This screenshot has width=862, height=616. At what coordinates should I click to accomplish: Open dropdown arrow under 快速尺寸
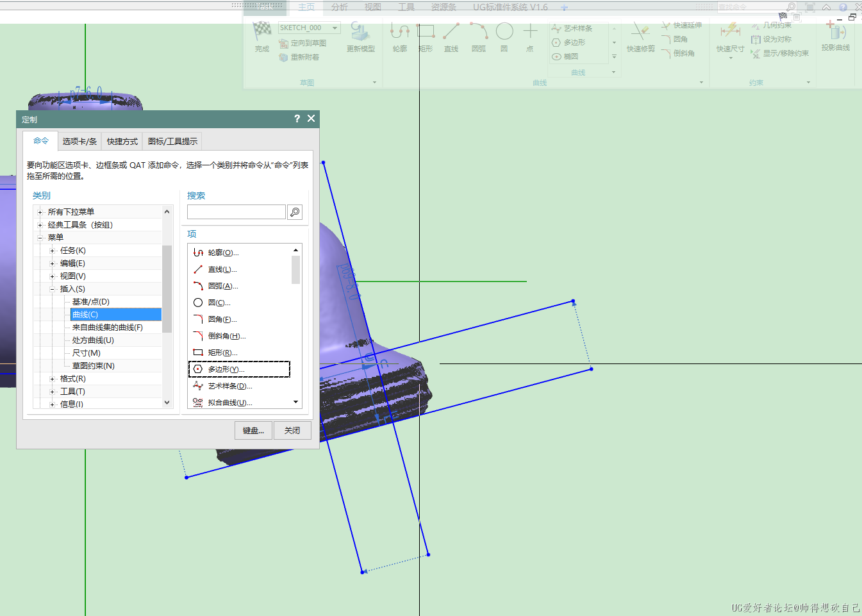(x=731, y=58)
